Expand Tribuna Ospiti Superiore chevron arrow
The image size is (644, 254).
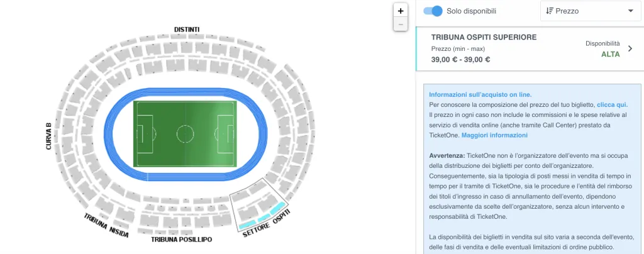point(630,49)
